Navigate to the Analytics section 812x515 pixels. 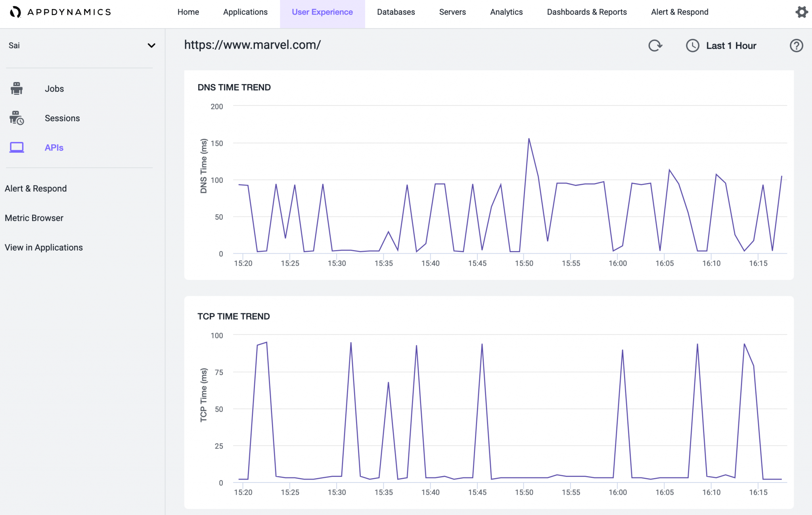(x=506, y=12)
